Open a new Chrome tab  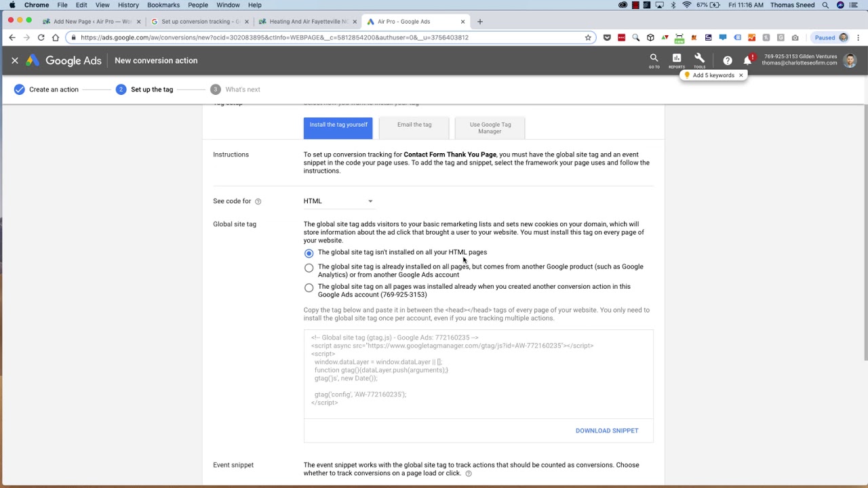pos(479,21)
